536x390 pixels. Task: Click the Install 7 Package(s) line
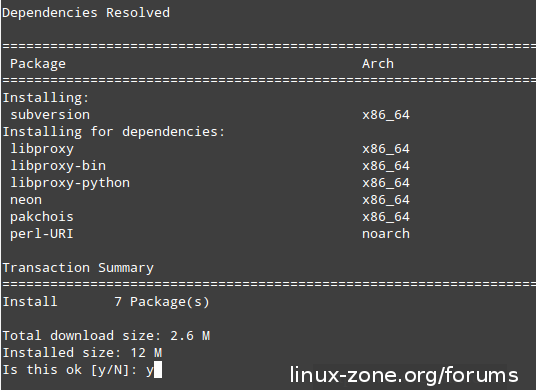[106, 302]
